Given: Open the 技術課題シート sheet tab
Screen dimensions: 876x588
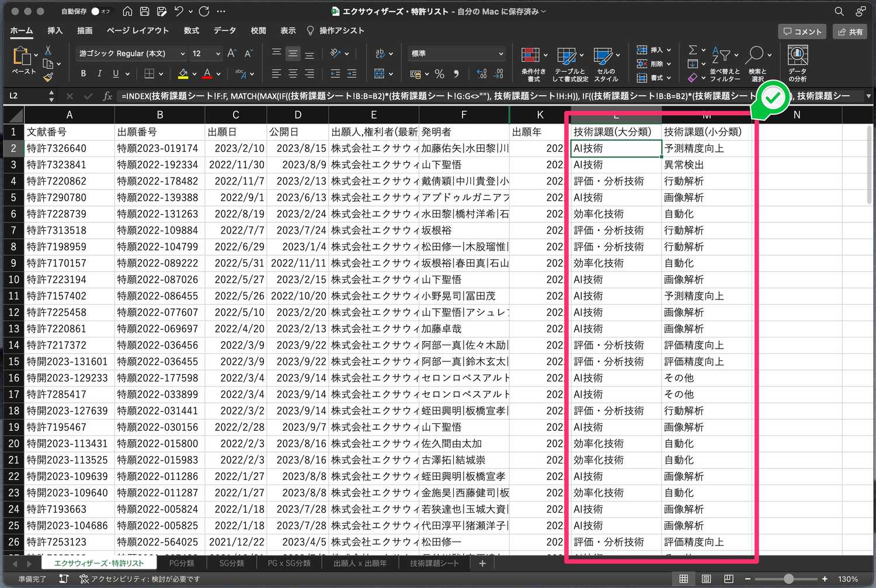Looking at the screenshot, I should 434,563.
